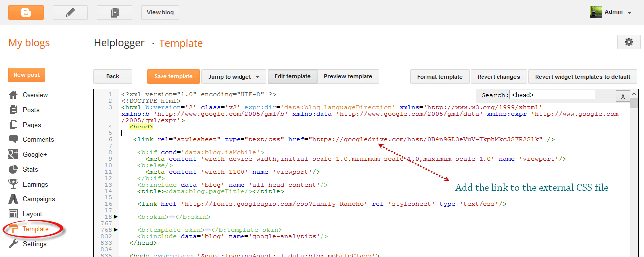This screenshot has height=257, width=644.
Task: Click the googledrive.com stylesheet link line
Action: [x=344, y=139]
